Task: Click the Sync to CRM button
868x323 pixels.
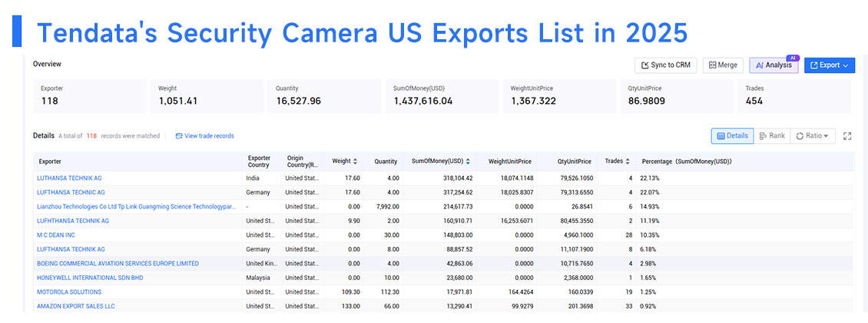Action: pyautogui.click(x=665, y=65)
